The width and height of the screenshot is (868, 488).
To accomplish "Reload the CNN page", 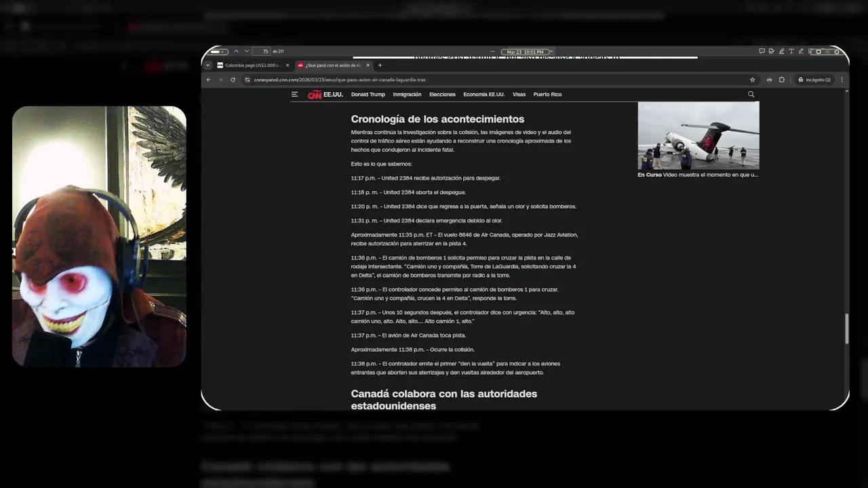I will tap(233, 79).
